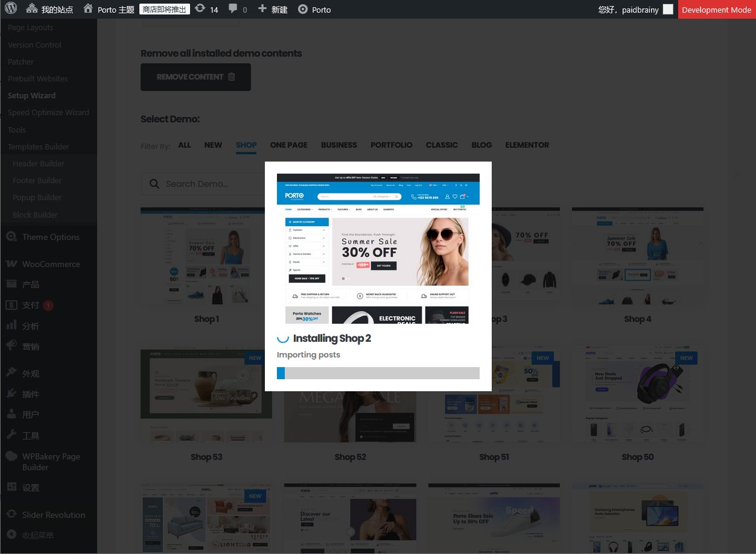The image size is (756, 554).
Task: Click the 收起菜单 collapse menu arrow icon
Action: (x=11, y=535)
